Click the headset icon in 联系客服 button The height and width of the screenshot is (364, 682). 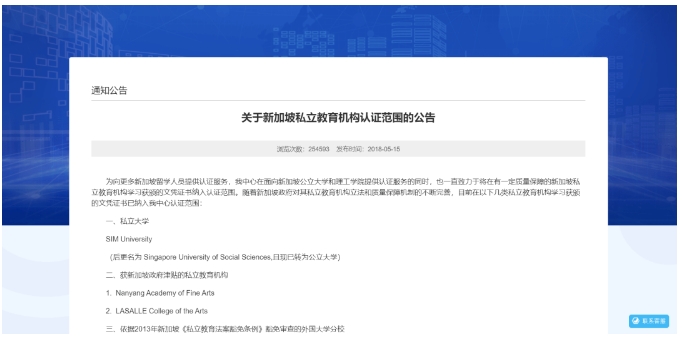click(636, 321)
